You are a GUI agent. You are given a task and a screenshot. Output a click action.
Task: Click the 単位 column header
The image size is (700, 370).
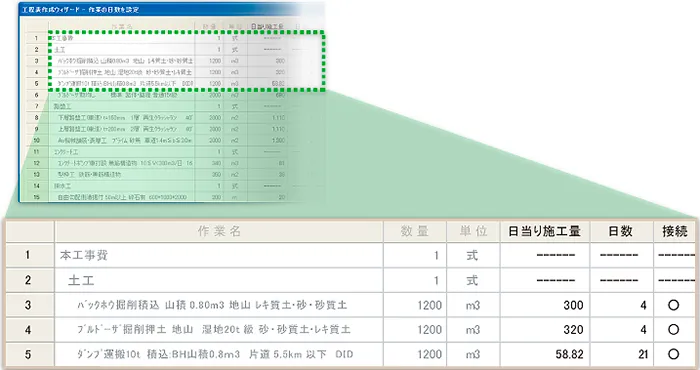click(473, 231)
